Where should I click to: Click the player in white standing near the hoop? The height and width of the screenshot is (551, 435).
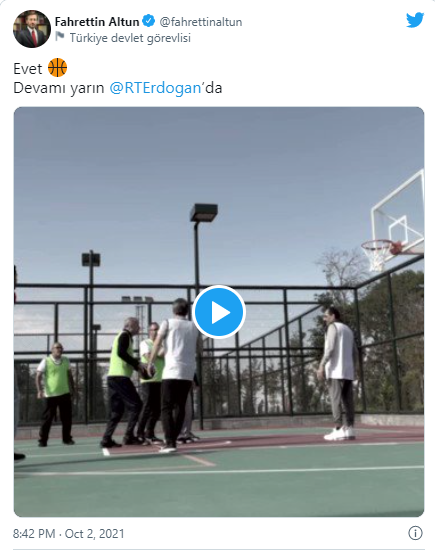(x=339, y=374)
